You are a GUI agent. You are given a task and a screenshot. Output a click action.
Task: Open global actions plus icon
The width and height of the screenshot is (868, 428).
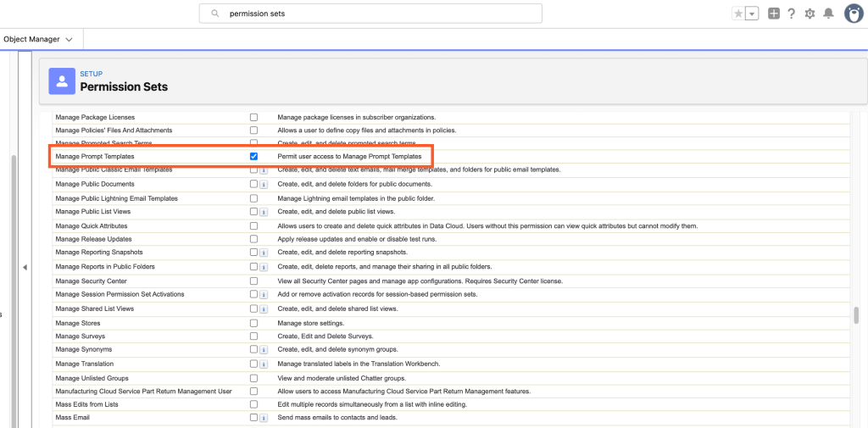[x=774, y=14]
